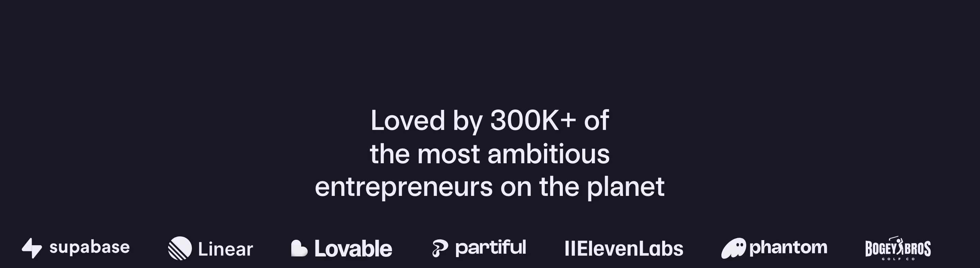
Task: Click the Phantom ghost icon
Action: tap(734, 248)
